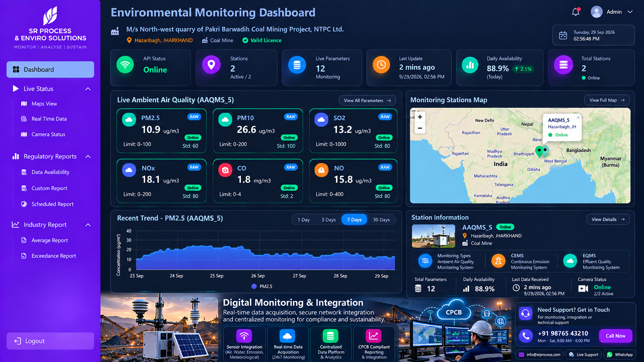644x362 pixels.
Task: Open Maps View in sidebar
Action: pos(44,103)
